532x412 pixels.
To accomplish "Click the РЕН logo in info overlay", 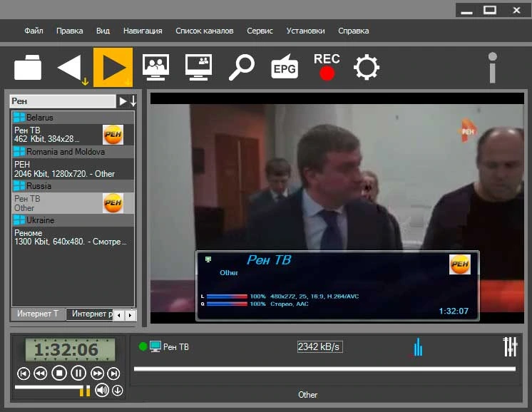I will (x=460, y=264).
